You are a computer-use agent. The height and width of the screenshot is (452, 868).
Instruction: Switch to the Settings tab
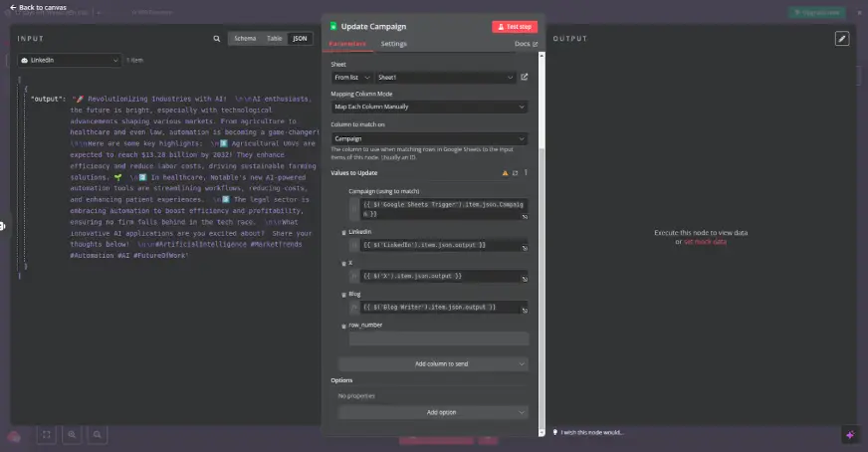[393, 44]
